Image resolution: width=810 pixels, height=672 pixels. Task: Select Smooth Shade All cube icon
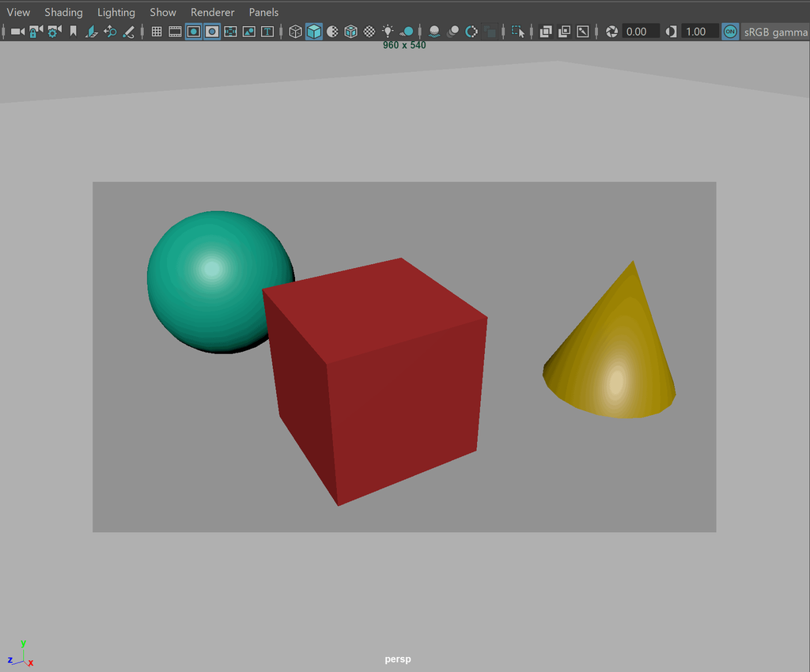313,32
